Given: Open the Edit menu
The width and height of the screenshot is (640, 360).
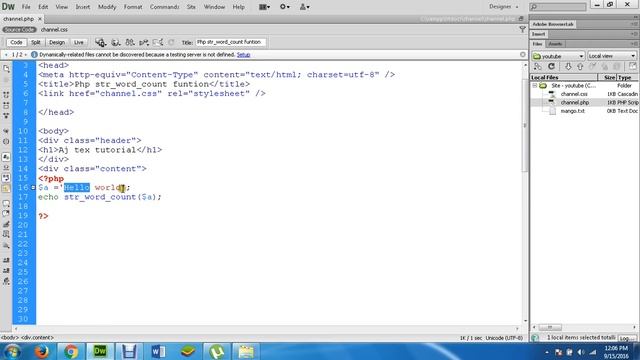Looking at the screenshot, I should pyautogui.click(x=43, y=7).
